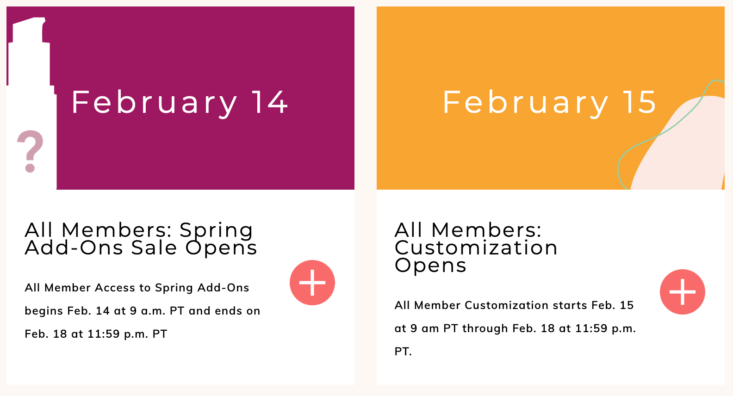Viewport: 733px width, 396px height.
Task: Open the orange February 15 banner image
Action: [x=551, y=98]
